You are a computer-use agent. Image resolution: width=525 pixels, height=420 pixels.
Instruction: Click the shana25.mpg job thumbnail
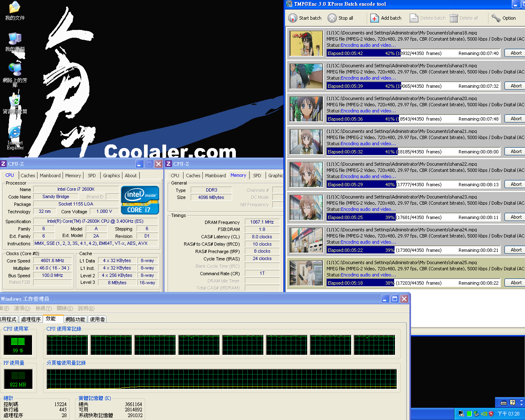pos(306,273)
